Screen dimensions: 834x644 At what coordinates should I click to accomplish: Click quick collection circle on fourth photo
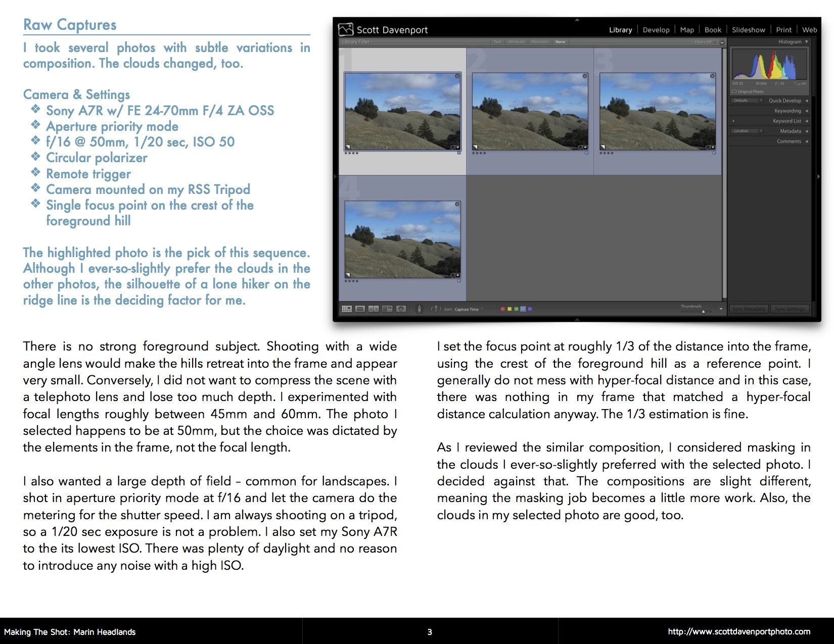pos(457,204)
